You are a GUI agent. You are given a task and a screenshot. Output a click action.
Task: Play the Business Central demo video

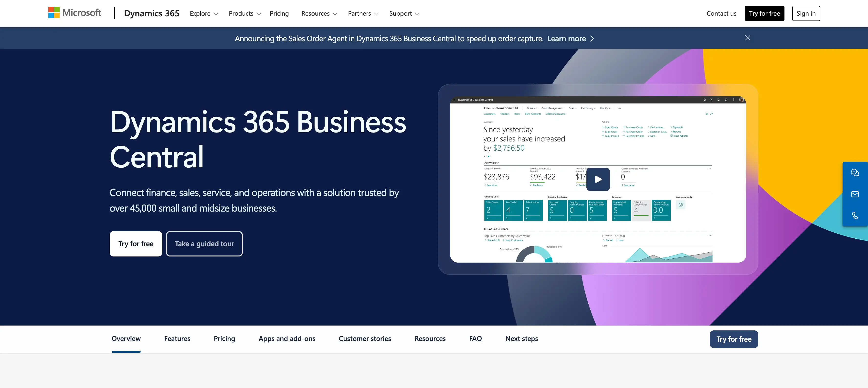[x=598, y=179]
